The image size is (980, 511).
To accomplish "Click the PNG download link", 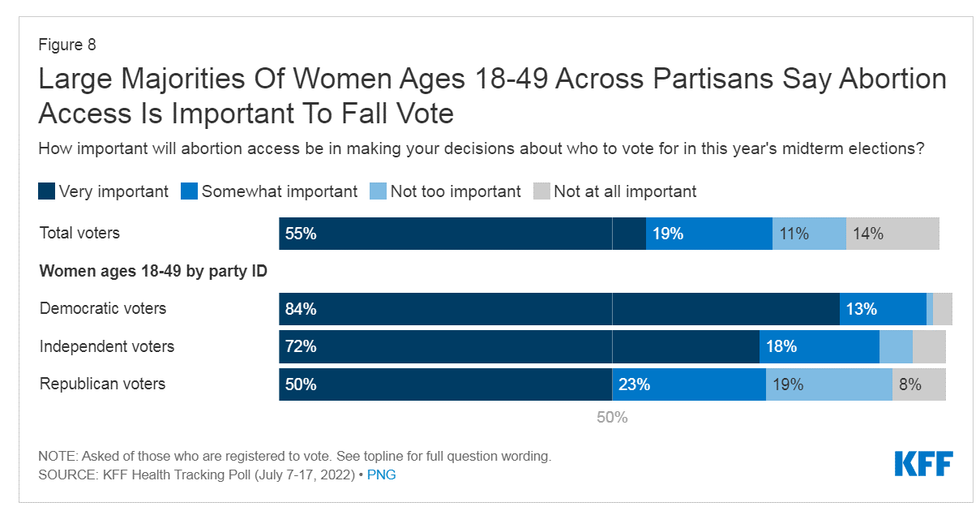I will [382, 474].
